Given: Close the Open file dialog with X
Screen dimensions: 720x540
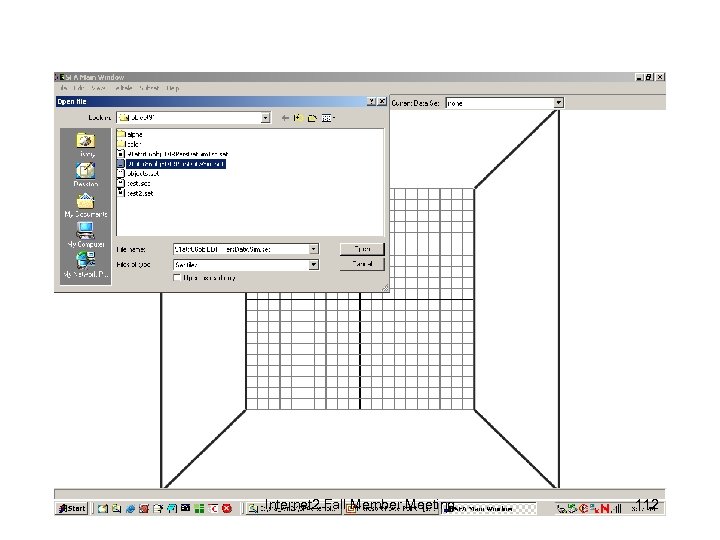Looking at the screenshot, I should pyautogui.click(x=382, y=101).
